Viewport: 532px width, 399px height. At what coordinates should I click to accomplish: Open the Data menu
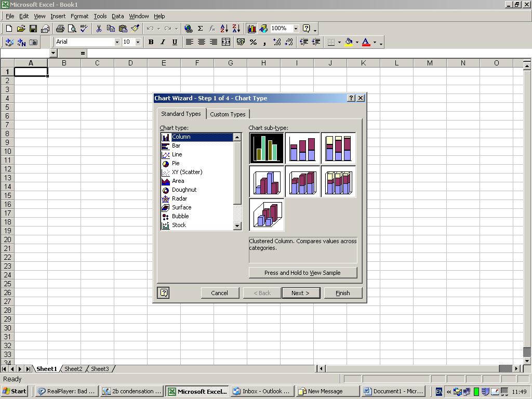coord(117,16)
